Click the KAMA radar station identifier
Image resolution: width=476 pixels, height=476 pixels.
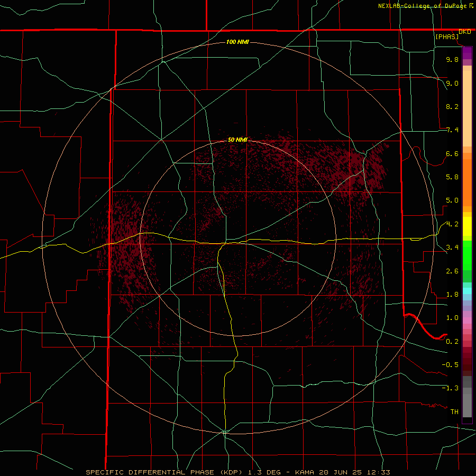point(305,472)
